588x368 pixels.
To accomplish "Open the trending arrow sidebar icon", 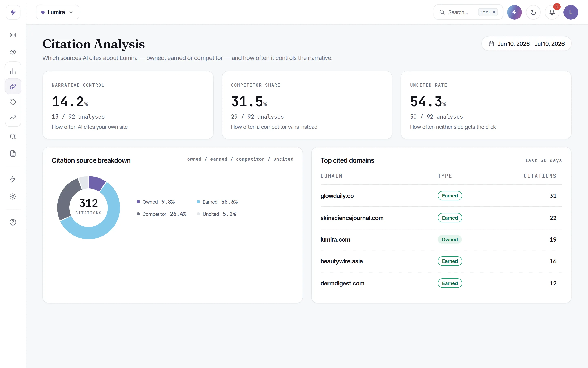I will pos(13,118).
